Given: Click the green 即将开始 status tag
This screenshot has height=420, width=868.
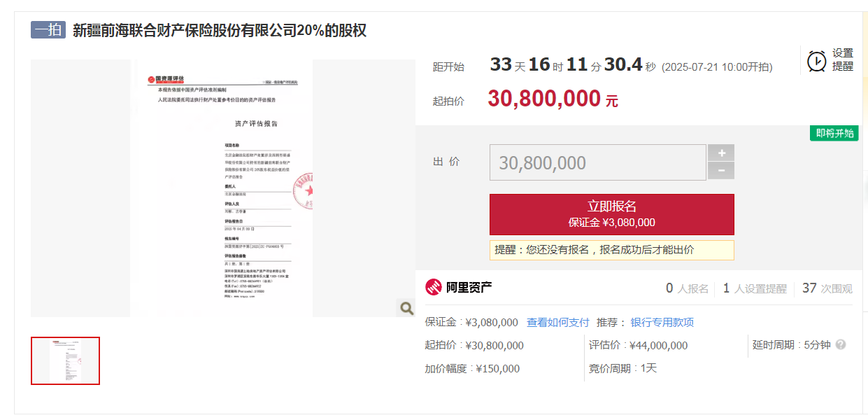Looking at the screenshot, I should (834, 133).
